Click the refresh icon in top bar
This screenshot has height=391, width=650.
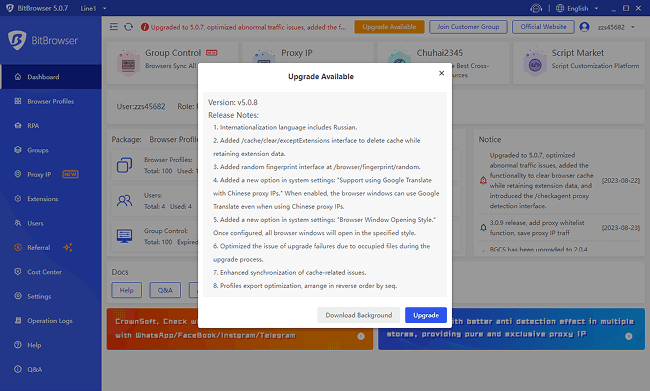129,27
